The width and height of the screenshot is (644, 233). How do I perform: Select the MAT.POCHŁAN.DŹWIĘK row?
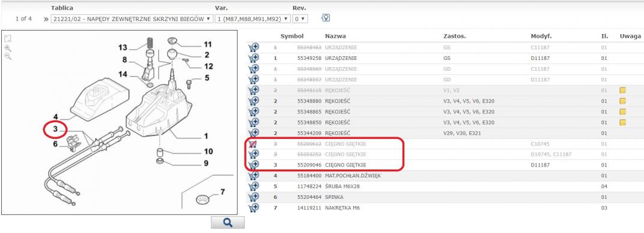444,175
